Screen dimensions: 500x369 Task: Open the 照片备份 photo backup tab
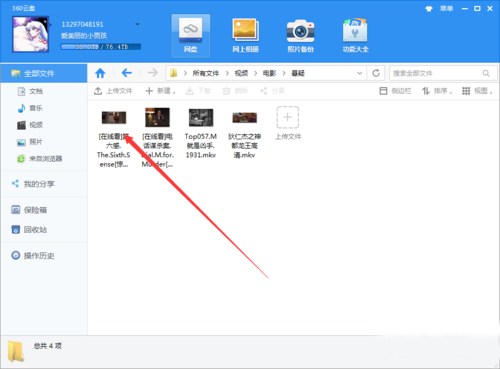pyautogui.click(x=301, y=36)
